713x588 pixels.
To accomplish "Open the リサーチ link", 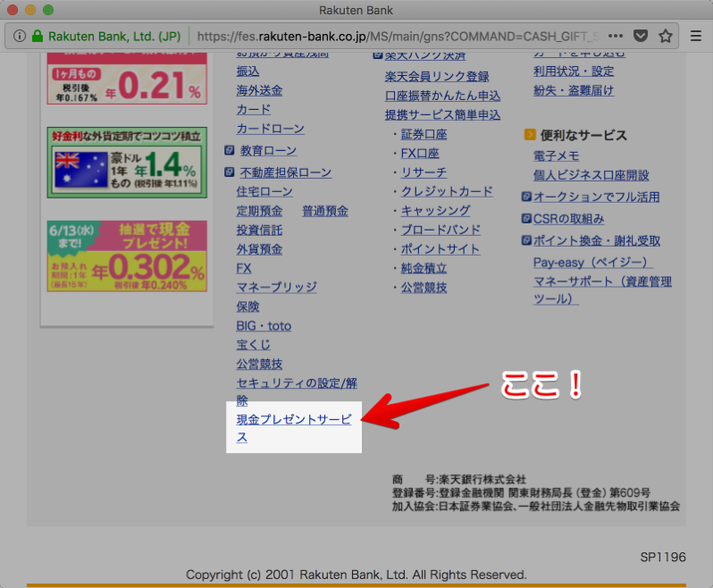I will pyautogui.click(x=424, y=172).
